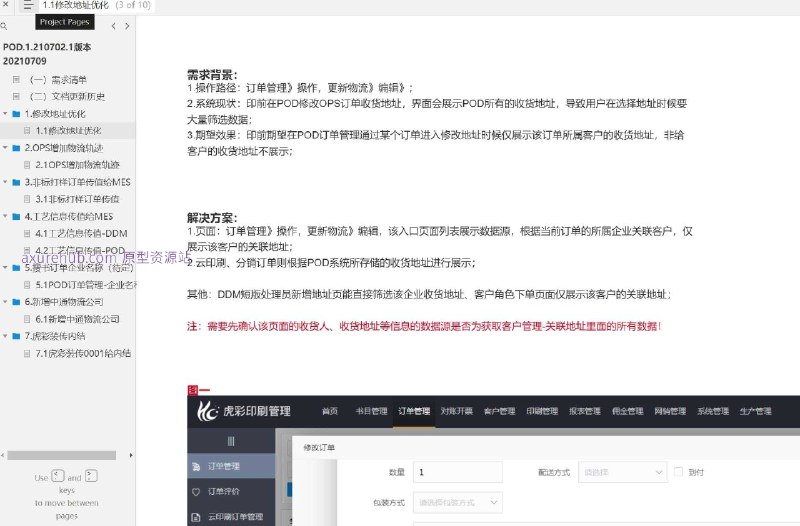Open the 印刷管理 nav item

coord(542,411)
